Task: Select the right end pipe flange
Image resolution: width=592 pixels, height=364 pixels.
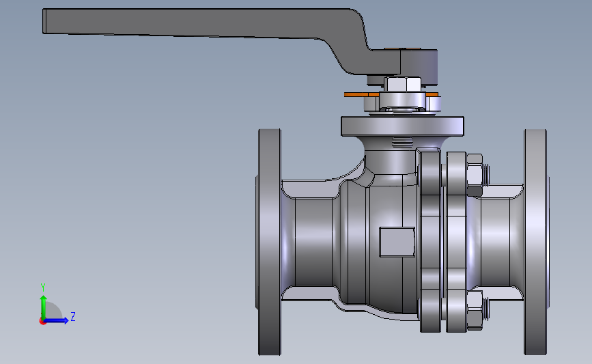Action: (535, 242)
